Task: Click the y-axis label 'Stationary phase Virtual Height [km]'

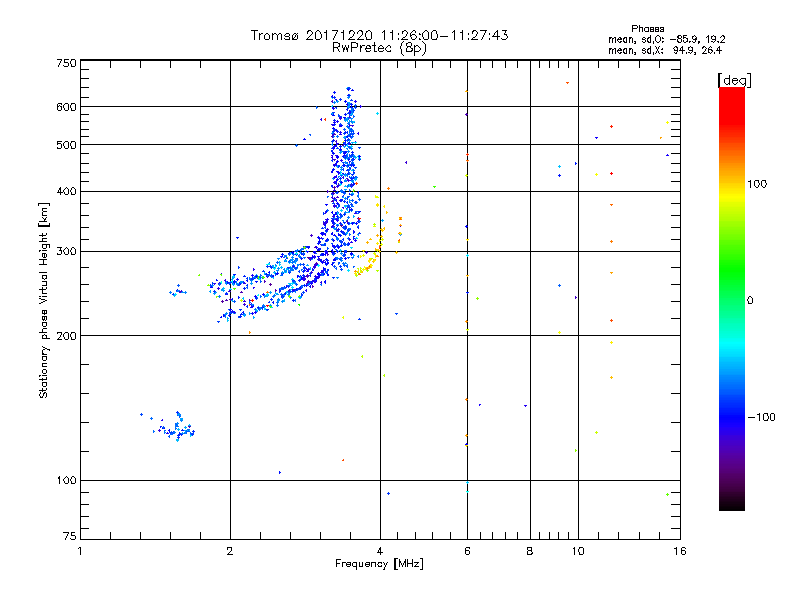Action: pyautogui.click(x=43, y=300)
